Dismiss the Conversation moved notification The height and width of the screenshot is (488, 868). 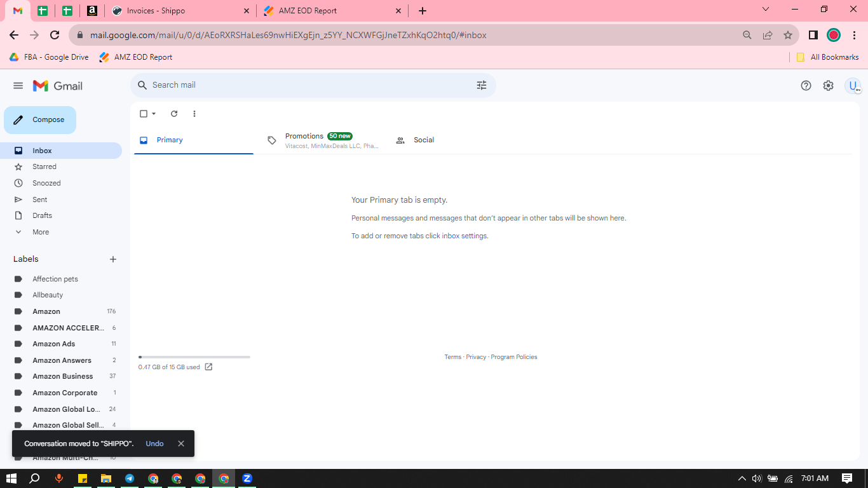pyautogui.click(x=181, y=444)
